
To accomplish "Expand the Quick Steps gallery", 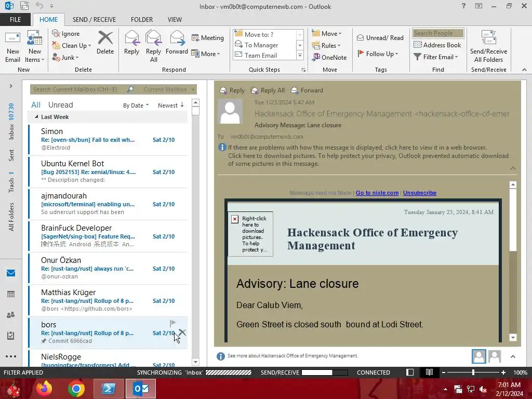I will tap(300, 55).
